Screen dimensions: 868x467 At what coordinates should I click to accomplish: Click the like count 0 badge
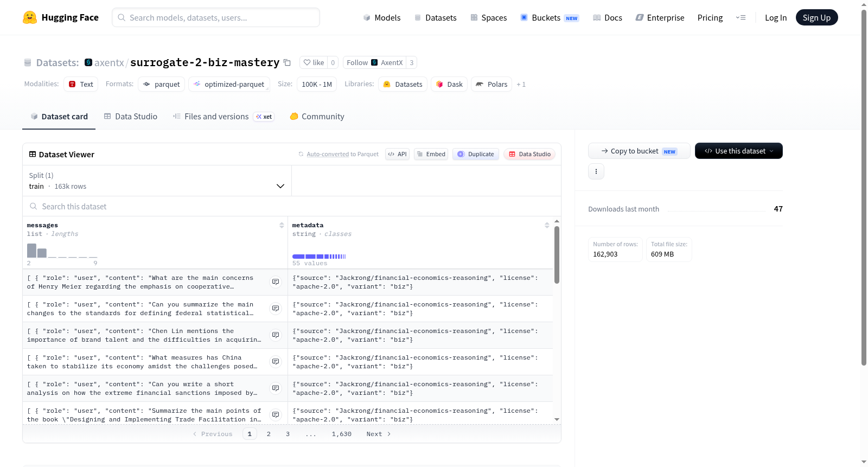pos(333,62)
